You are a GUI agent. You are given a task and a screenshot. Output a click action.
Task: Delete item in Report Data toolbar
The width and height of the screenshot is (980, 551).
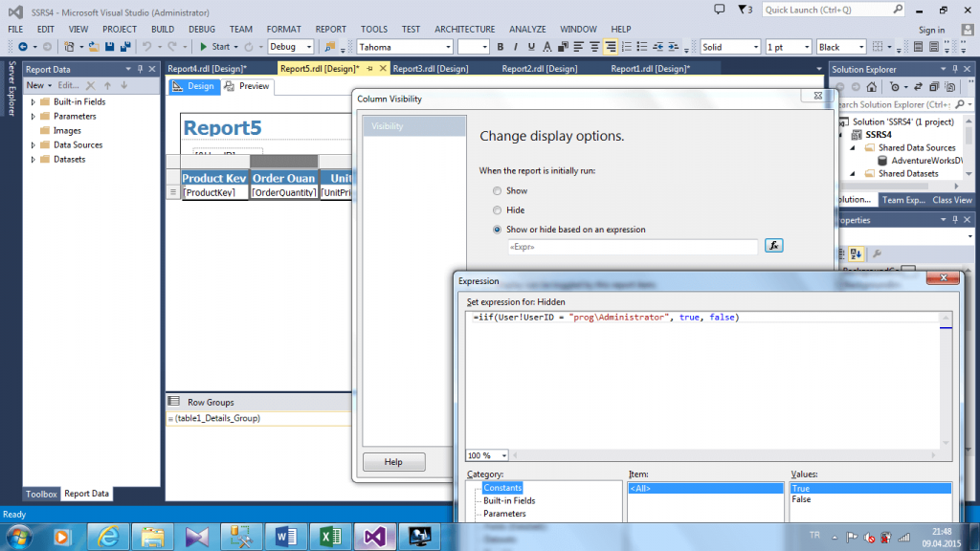tap(91, 85)
